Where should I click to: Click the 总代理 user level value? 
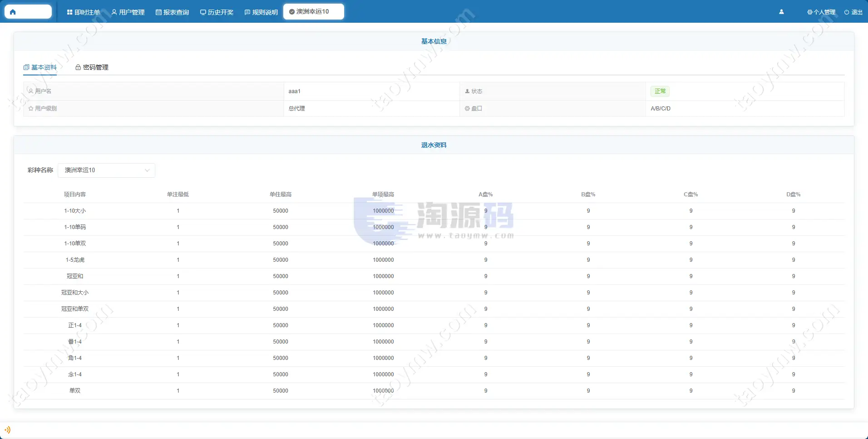pyautogui.click(x=297, y=109)
